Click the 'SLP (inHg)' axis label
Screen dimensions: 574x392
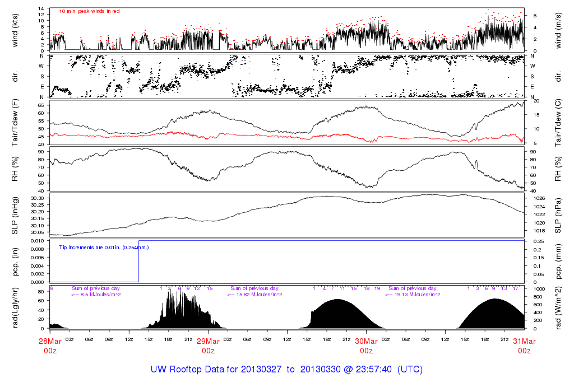coord(15,215)
